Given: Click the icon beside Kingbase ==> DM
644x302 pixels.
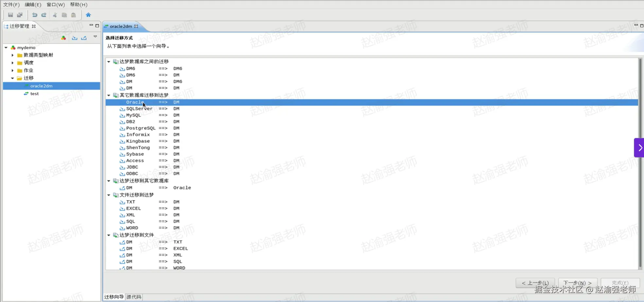Looking at the screenshot, I should [122, 142].
